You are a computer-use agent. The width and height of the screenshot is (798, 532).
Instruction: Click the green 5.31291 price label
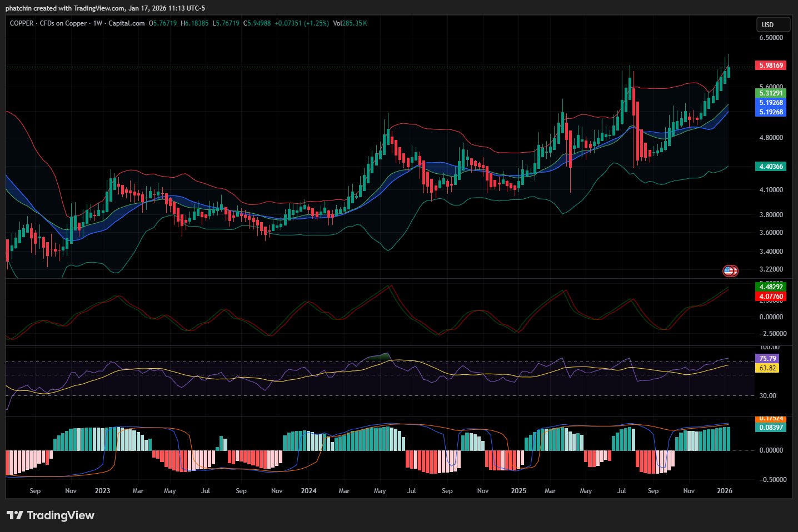[x=771, y=93]
